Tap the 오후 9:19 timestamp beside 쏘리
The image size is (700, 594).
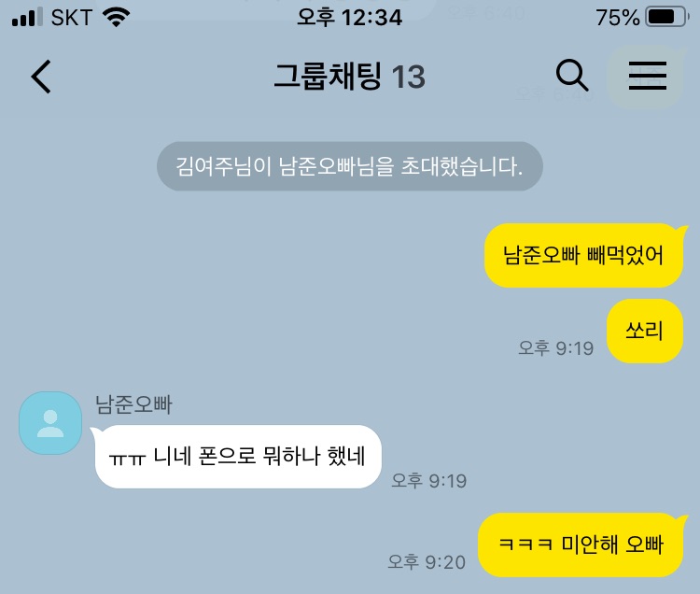click(556, 348)
